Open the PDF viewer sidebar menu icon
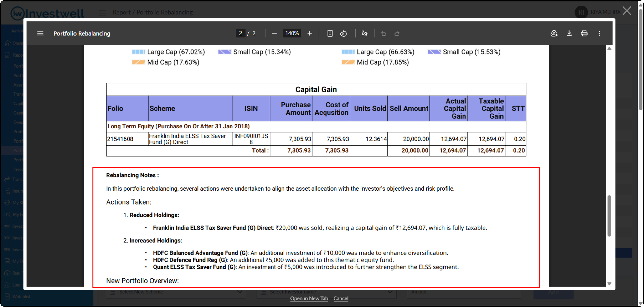This screenshot has height=307, width=644. [x=40, y=33]
